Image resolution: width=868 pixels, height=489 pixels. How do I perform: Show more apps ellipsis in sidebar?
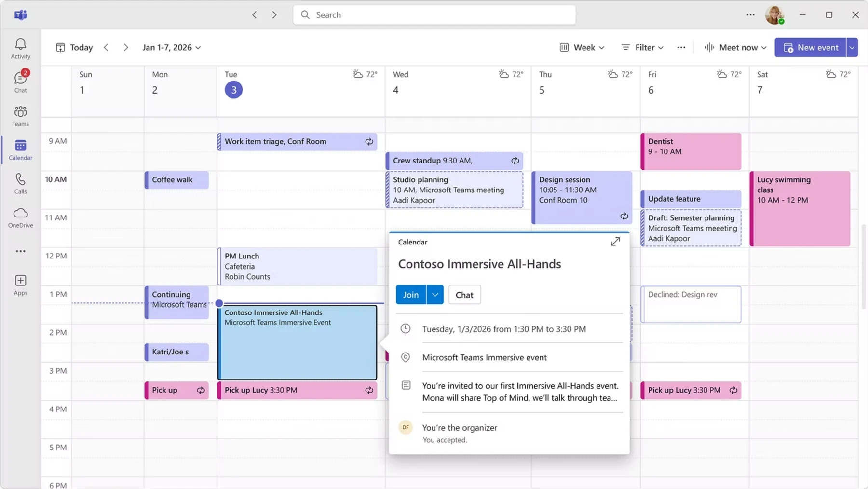point(20,251)
